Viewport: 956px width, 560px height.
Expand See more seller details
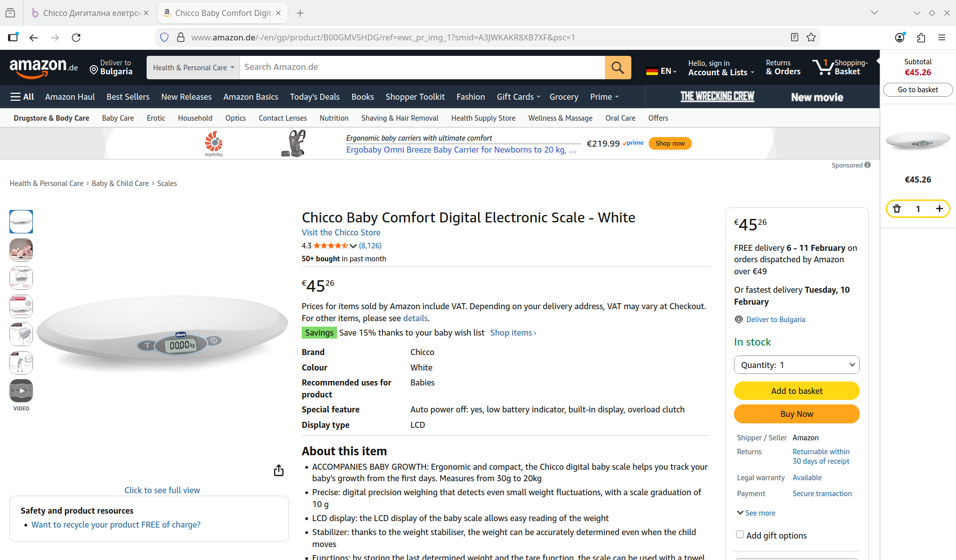click(x=756, y=513)
